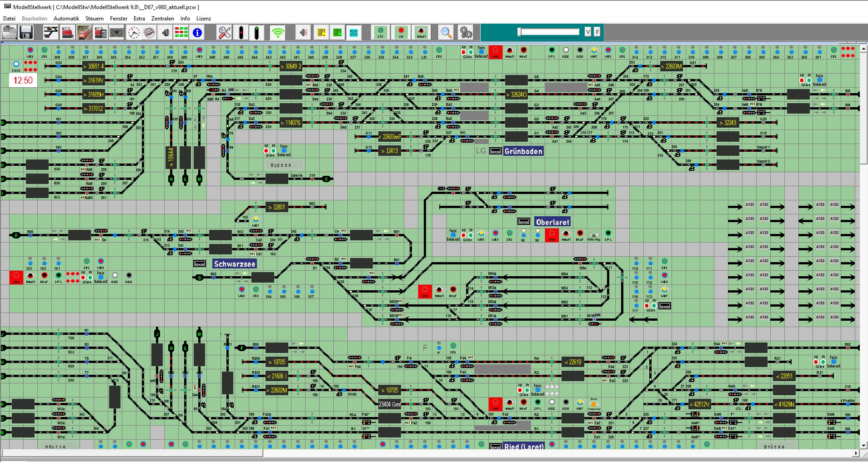Image resolution: width=868 pixels, height=462 pixels.
Task: Open the Extra menu
Action: (139, 19)
